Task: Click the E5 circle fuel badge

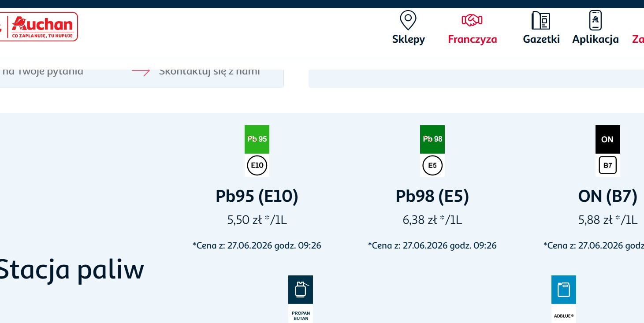Action: coord(432,166)
